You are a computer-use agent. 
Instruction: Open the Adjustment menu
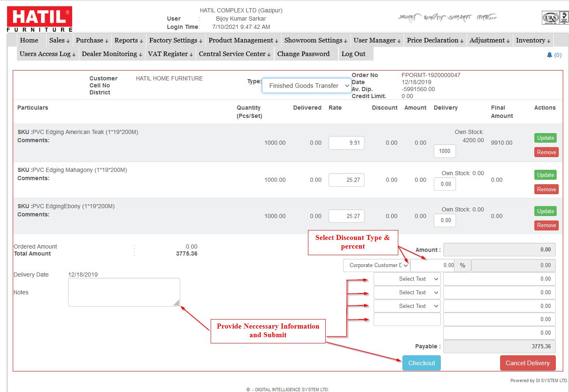(x=489, y=40)
